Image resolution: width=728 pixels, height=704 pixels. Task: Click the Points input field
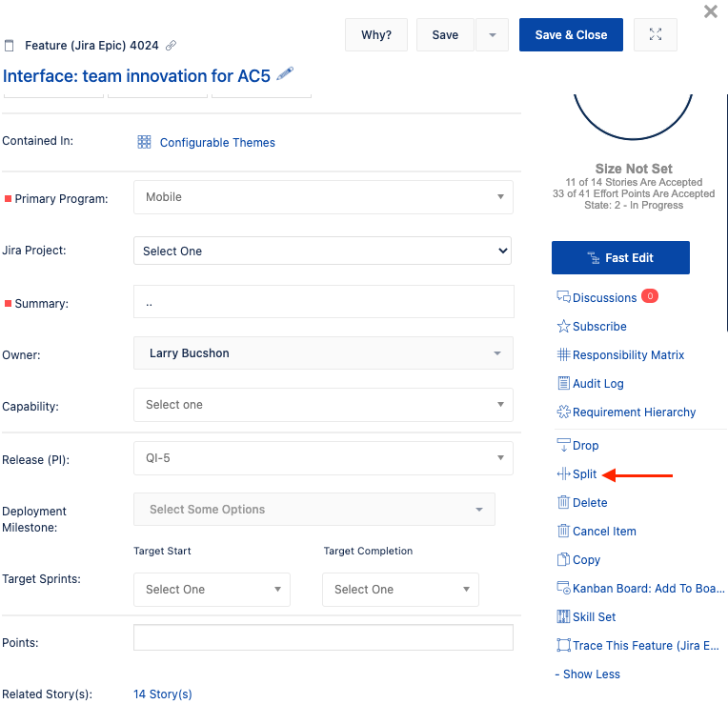coord(323,637)
